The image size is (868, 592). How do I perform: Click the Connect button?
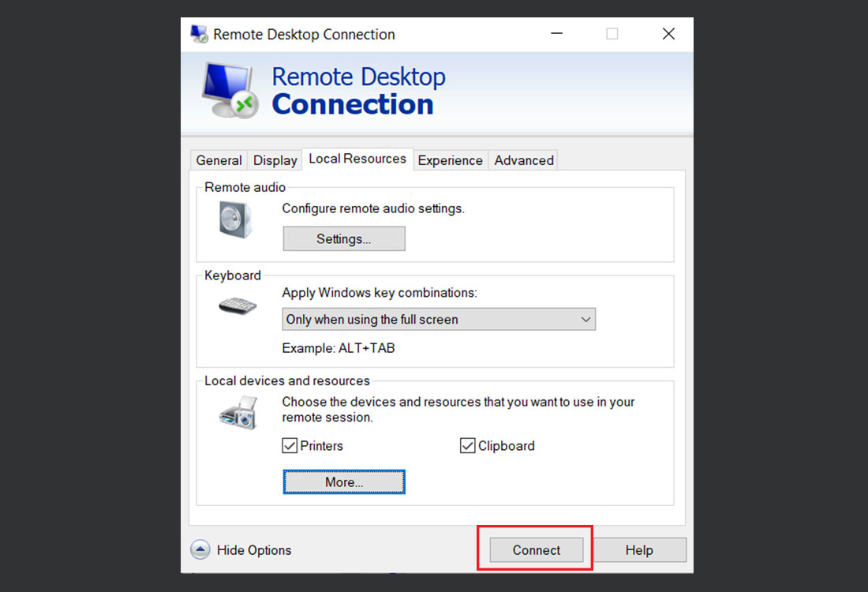pyautogui.click(x=537, y=550)
